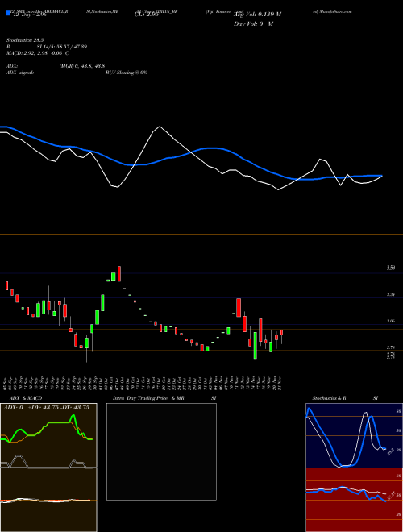This screenshot has width=403, height=532.
Task: Click the 'CL: 2.95' closing price text
Action: 146,15
